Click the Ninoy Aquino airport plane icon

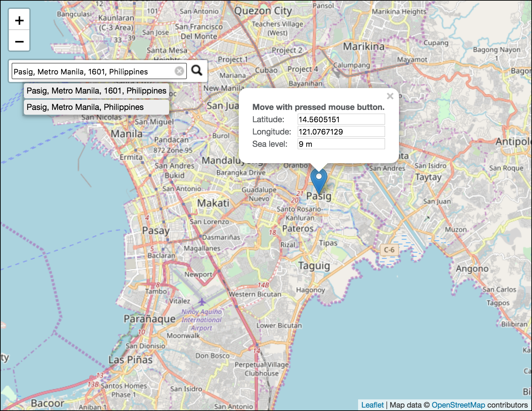point(202,302)
